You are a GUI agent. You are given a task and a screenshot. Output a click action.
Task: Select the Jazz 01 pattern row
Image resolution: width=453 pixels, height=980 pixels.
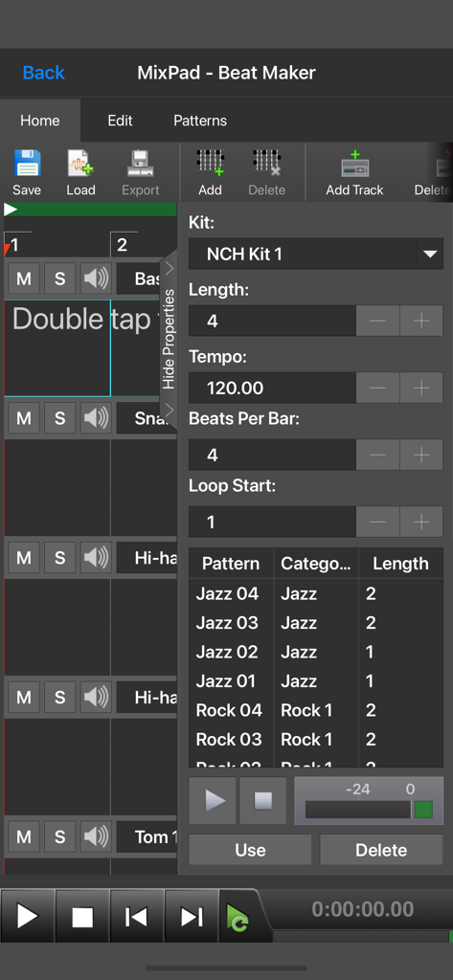point(316,680)
